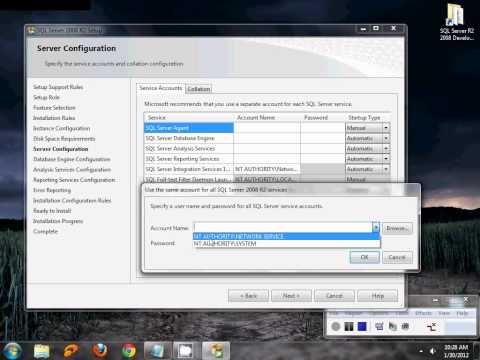The width and height of the screenshot is (480, 360).
Task: Select NT AUTHORITY\SYSTEM from list
Action: 286,244
